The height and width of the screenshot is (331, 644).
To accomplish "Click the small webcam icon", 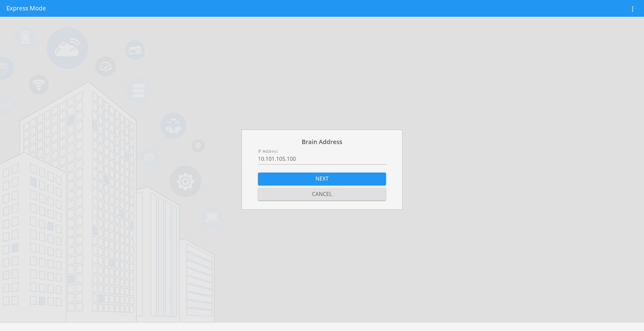I will point(198,146).
